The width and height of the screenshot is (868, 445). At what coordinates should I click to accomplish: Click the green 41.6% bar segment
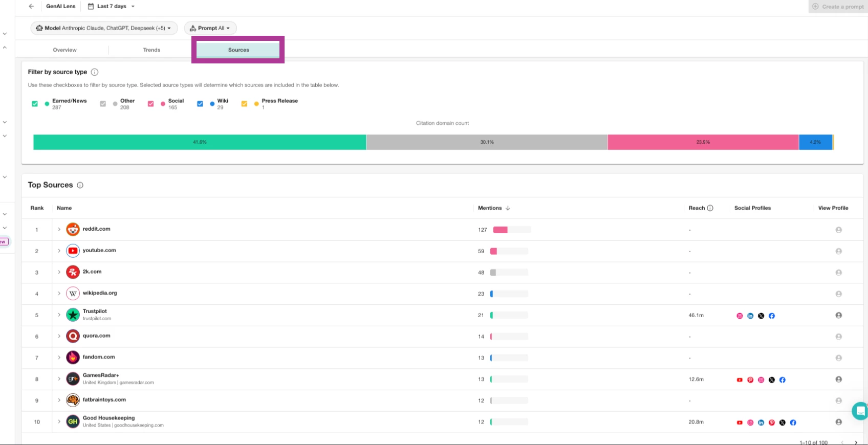coord(200,142)
